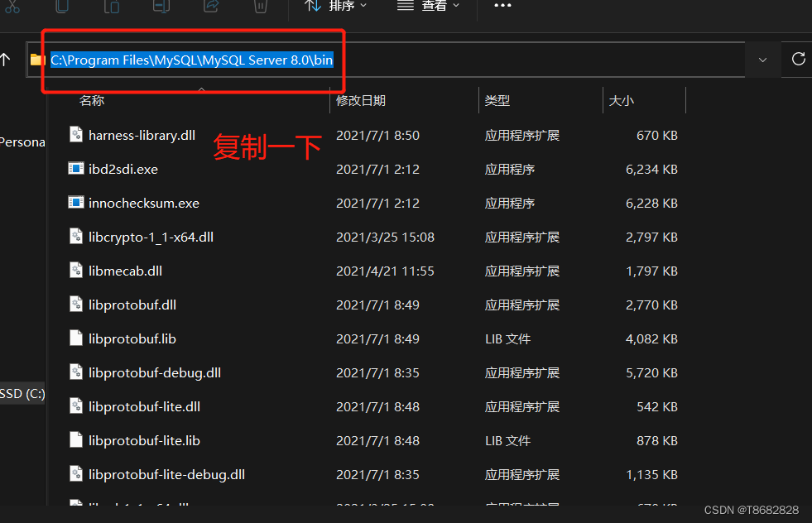This screenshot has width=812, height=523.
Task: Click the libprotobuf-debug.dll file icon
Action: click(76, 372)
